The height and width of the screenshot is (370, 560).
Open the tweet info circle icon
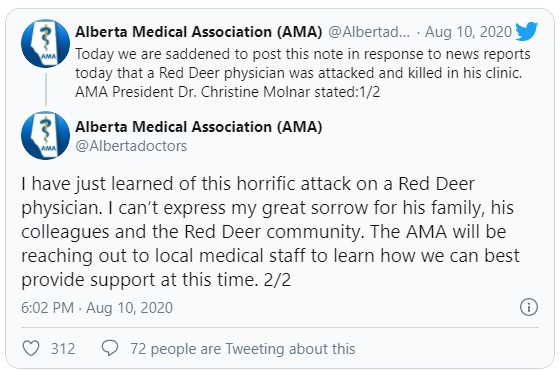(x=529, y=307)
